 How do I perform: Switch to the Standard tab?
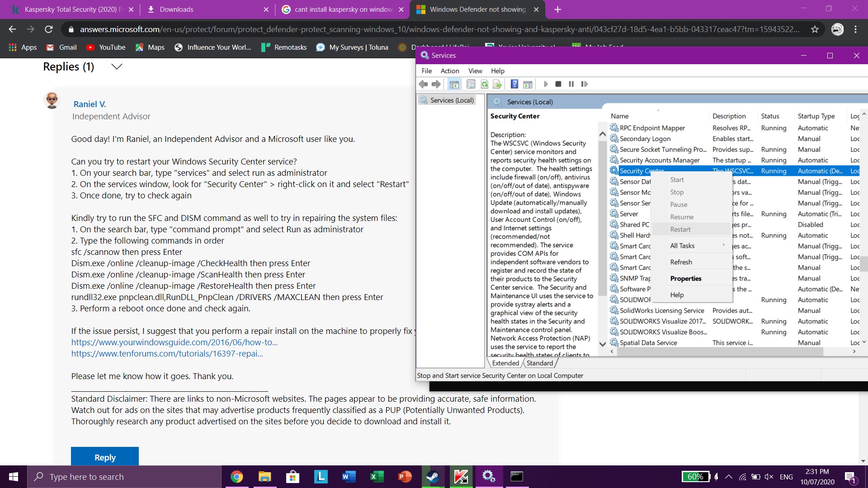tap(539, 363)
